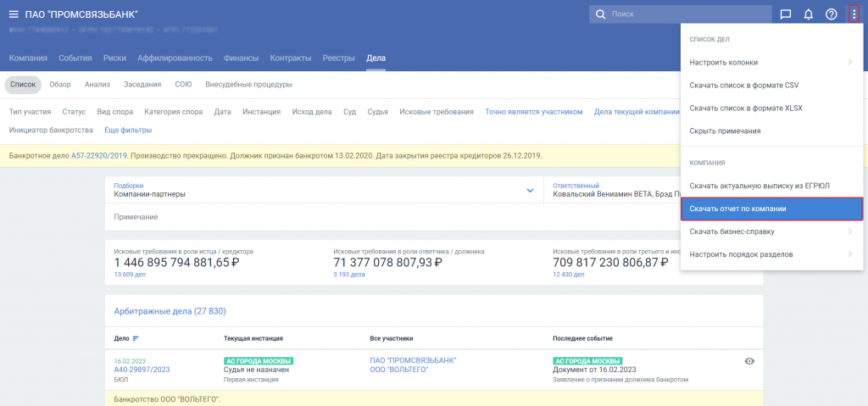The height and width of the screenshot is (406, 868).
Task: Click Документ от 16.02.2023 text
Action: (x=594, y=370)
